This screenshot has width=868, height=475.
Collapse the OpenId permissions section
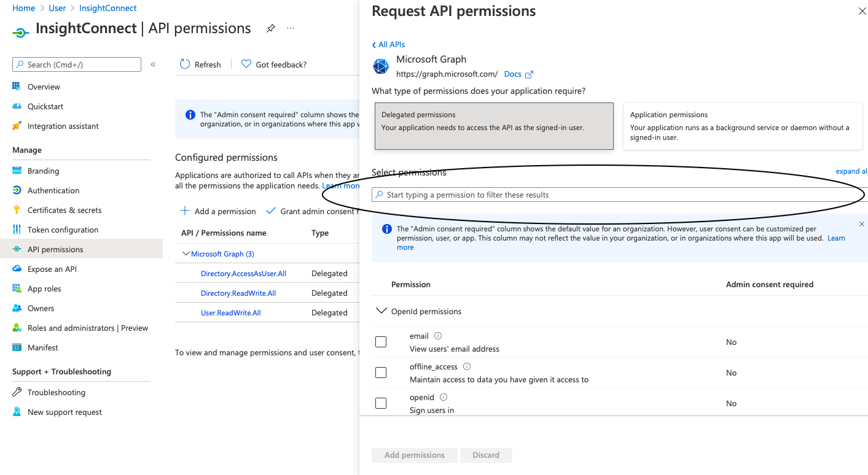(381, 311)
